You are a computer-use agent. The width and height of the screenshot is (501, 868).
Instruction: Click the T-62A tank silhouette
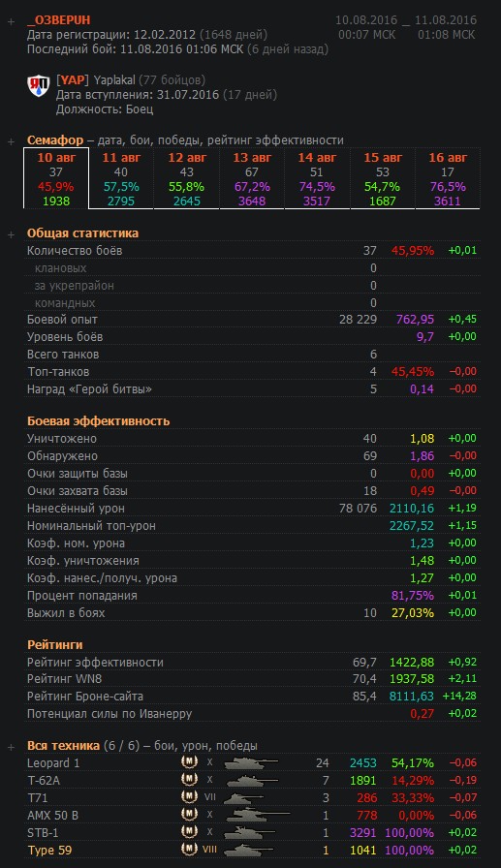coord(252,781)
